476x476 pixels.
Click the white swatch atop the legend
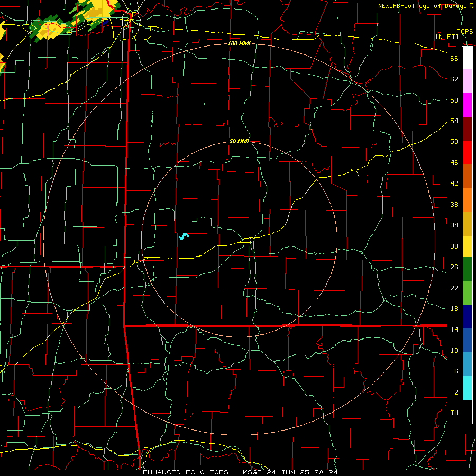pyautogui.click(x=467, y=58)
